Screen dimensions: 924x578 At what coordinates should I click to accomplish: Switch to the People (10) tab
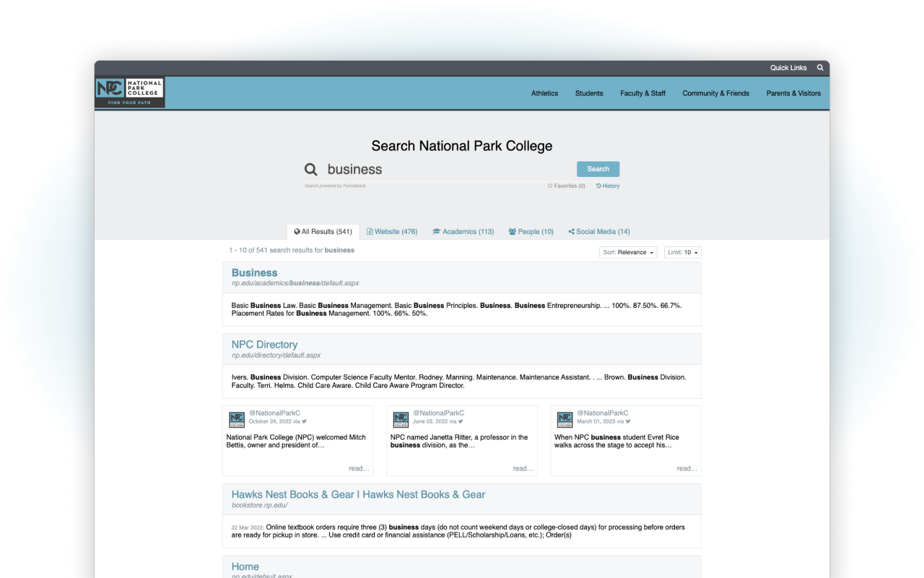click(x=531, y=232)
